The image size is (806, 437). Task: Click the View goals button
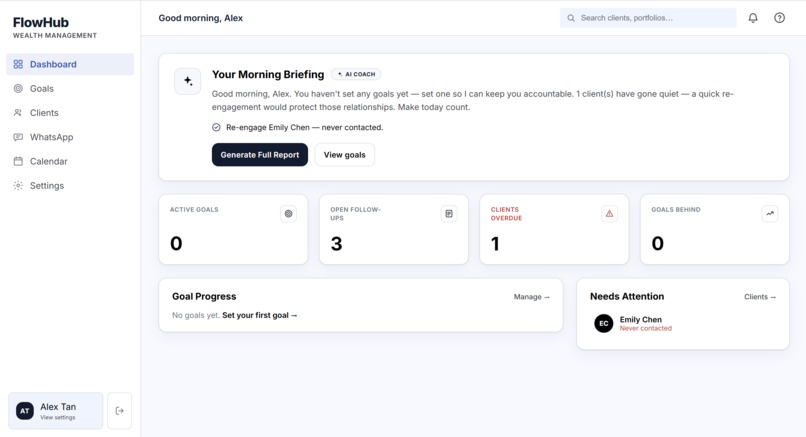[344, 155]
